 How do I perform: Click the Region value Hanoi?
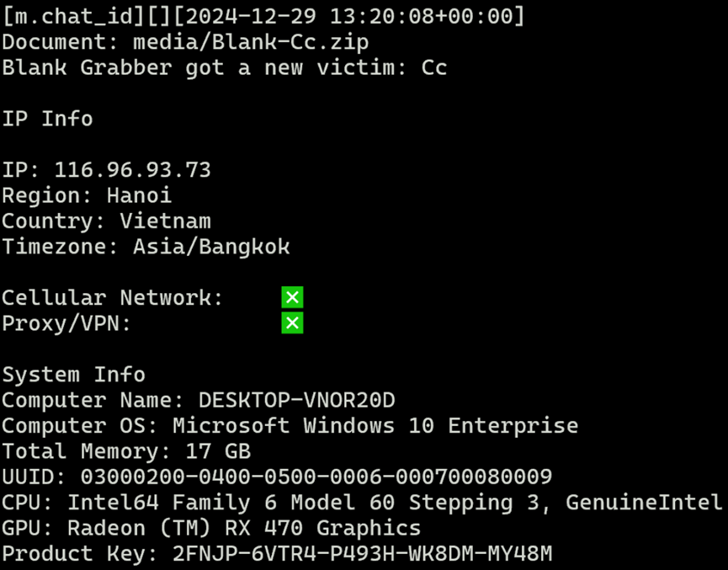(139, 195)
